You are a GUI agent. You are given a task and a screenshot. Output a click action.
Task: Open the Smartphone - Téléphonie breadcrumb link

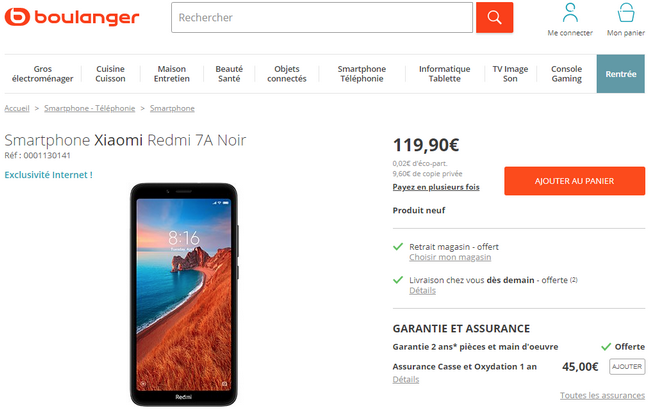tap(90, 108)
